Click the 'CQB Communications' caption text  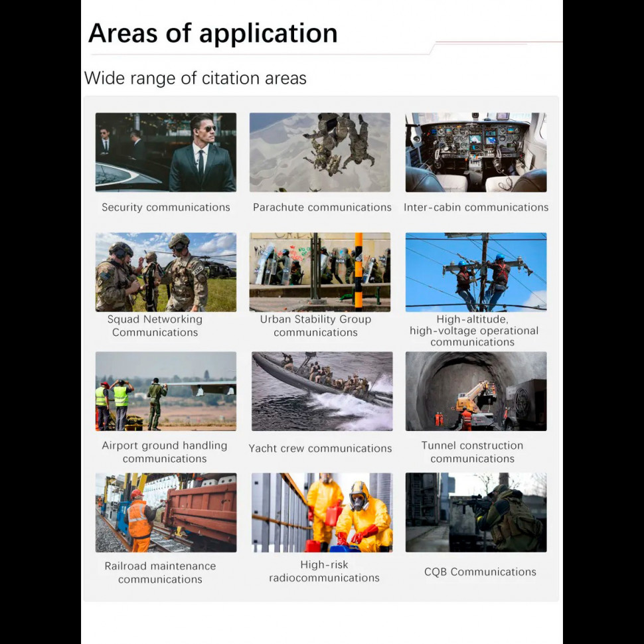pos(480,572)
